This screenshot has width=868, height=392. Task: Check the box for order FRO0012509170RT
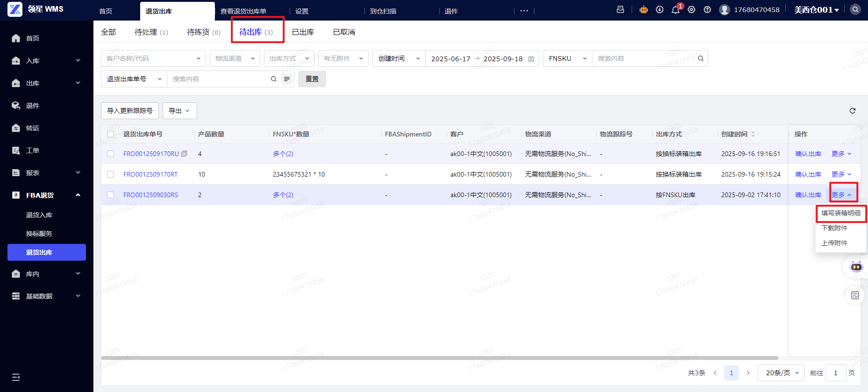coord(111,174)
